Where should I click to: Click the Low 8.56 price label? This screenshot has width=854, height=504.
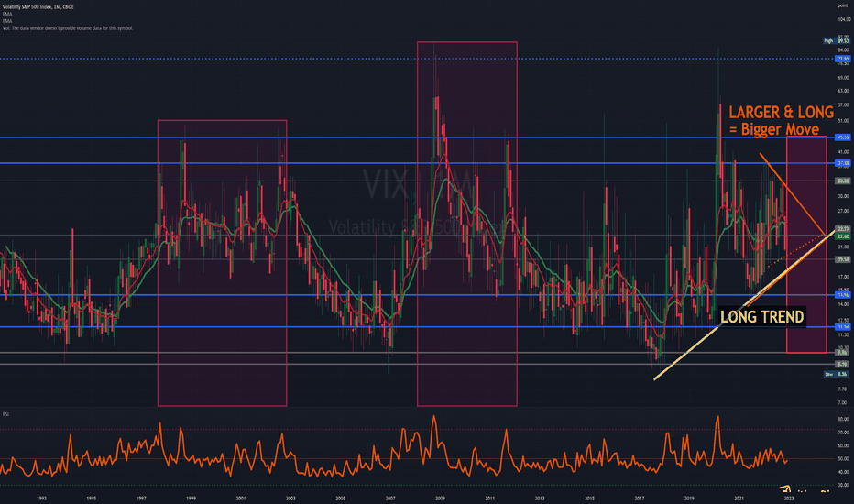pos(837,374)
